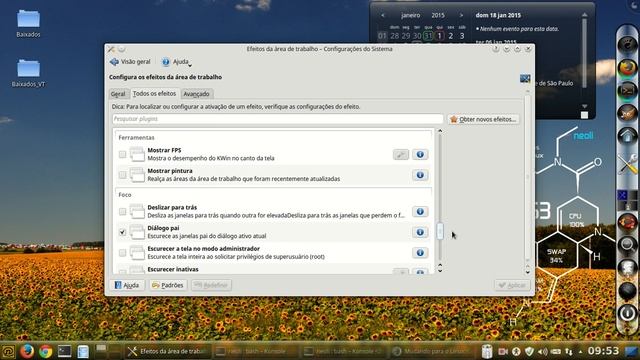Switch to Efeitos da área de trabalho taskbar entry

167,351
